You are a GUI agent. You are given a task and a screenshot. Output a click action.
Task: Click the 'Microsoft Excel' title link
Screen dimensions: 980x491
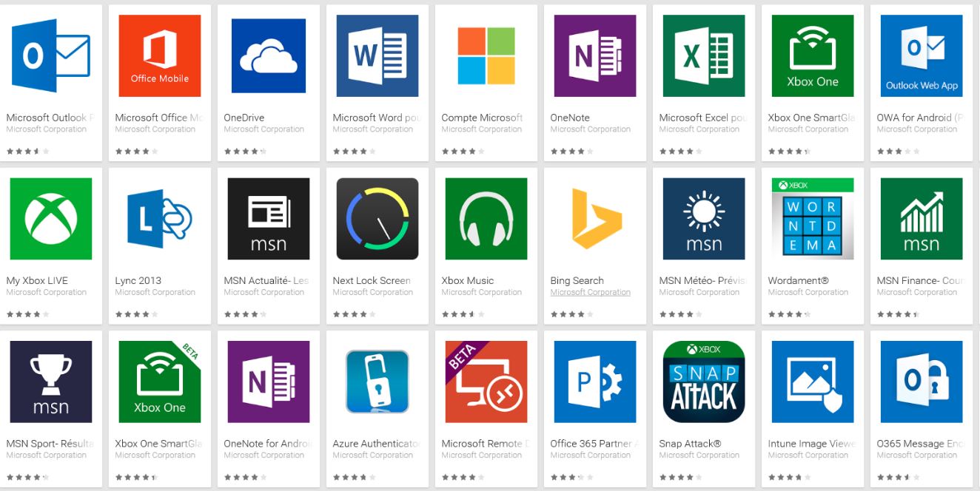[703, 118]
